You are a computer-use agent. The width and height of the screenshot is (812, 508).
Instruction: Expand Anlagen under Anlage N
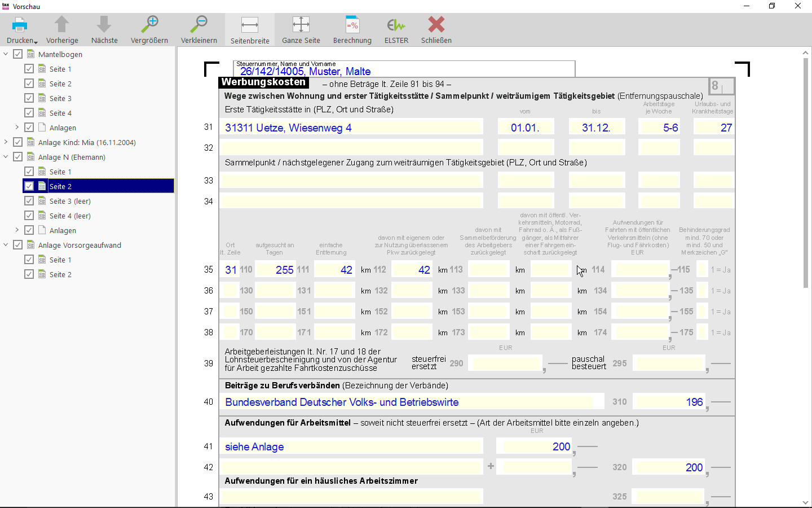17,230
